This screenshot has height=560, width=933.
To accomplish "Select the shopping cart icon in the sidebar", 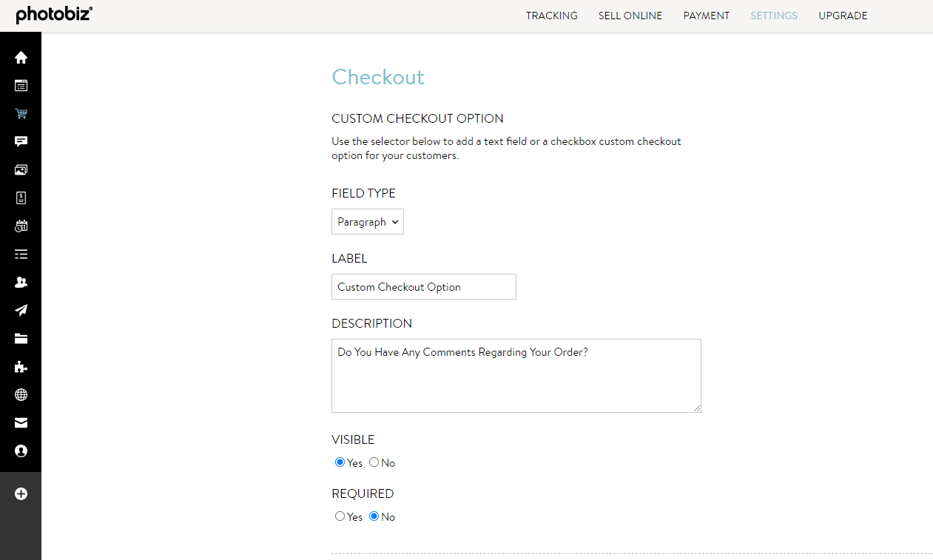I will click(21, 113).
